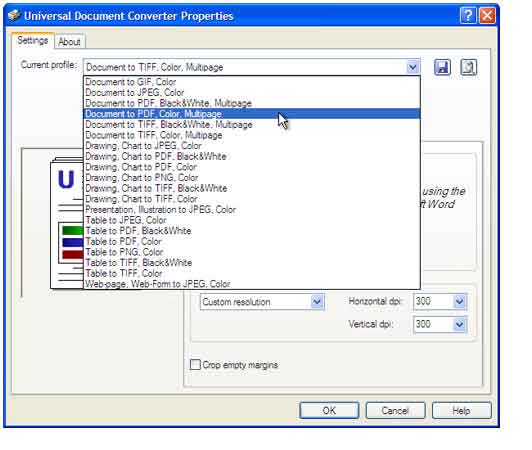Open the Horizontal dpi dropdown

[459, 301]
